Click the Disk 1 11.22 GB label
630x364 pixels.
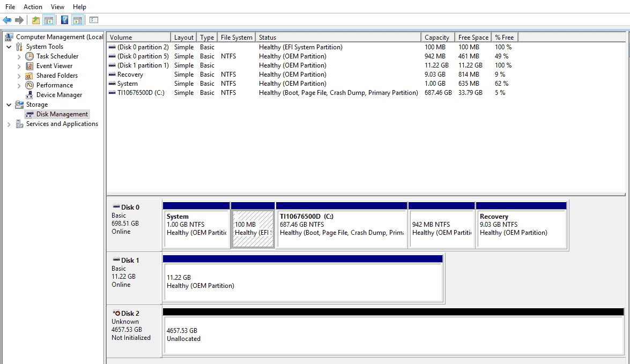click(x=123, y=277)
